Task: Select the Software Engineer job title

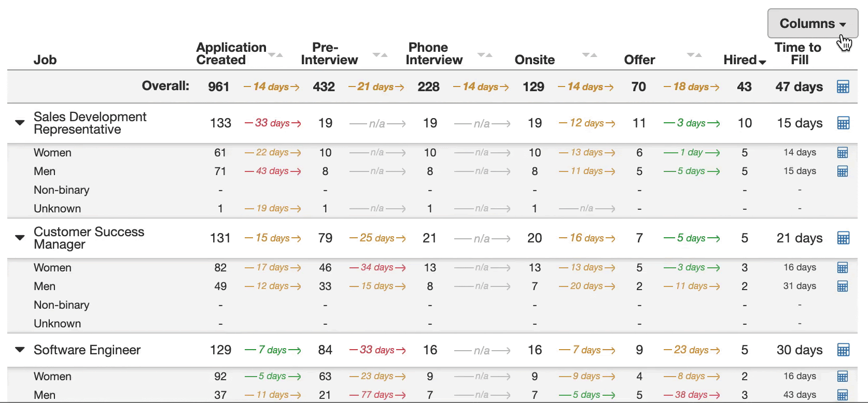Action: coord(87,350)
